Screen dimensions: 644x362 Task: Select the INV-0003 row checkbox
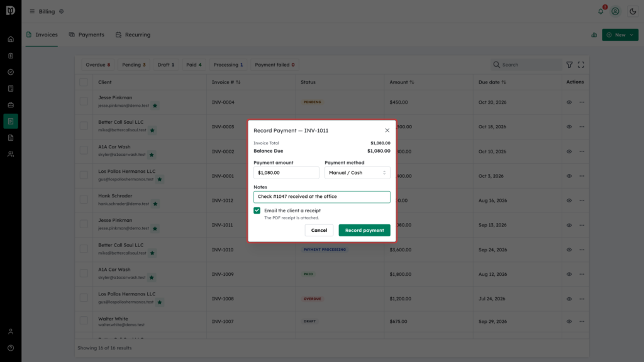pos(84,126)
